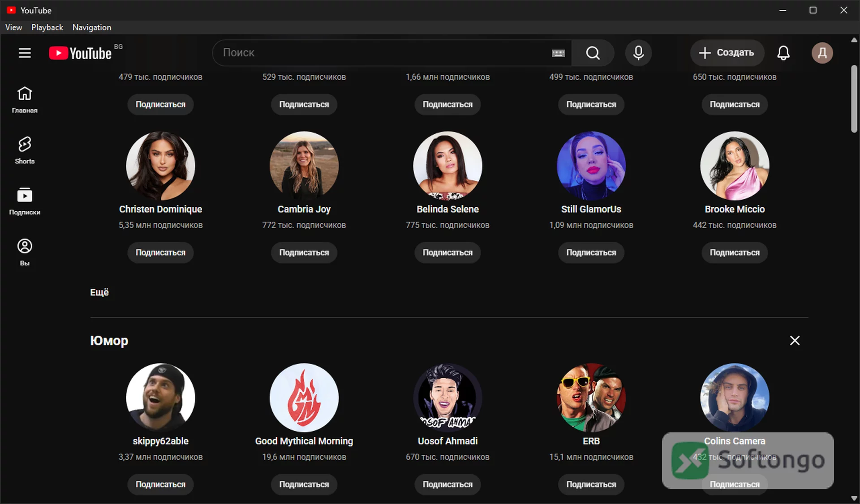Subscribe to Still GlamorUs
Screen dimensions: 860x504
point(591,252)
